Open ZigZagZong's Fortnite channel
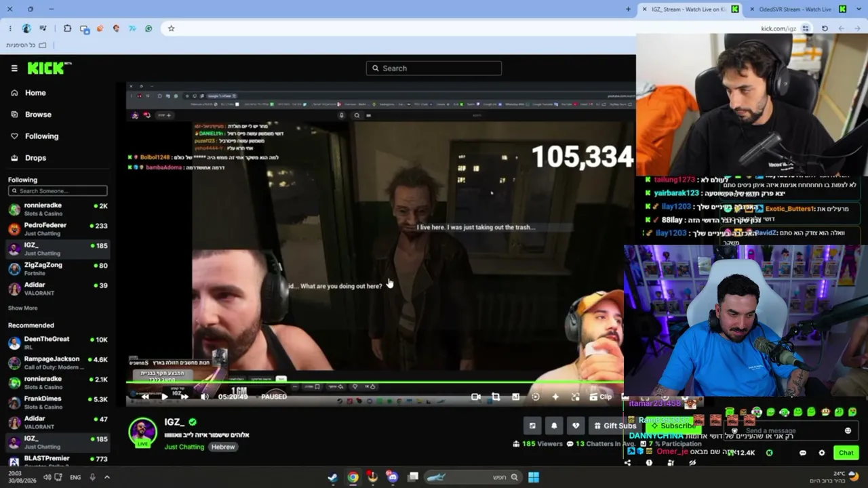This screenshot has width=868, height=488. (58, 269)
